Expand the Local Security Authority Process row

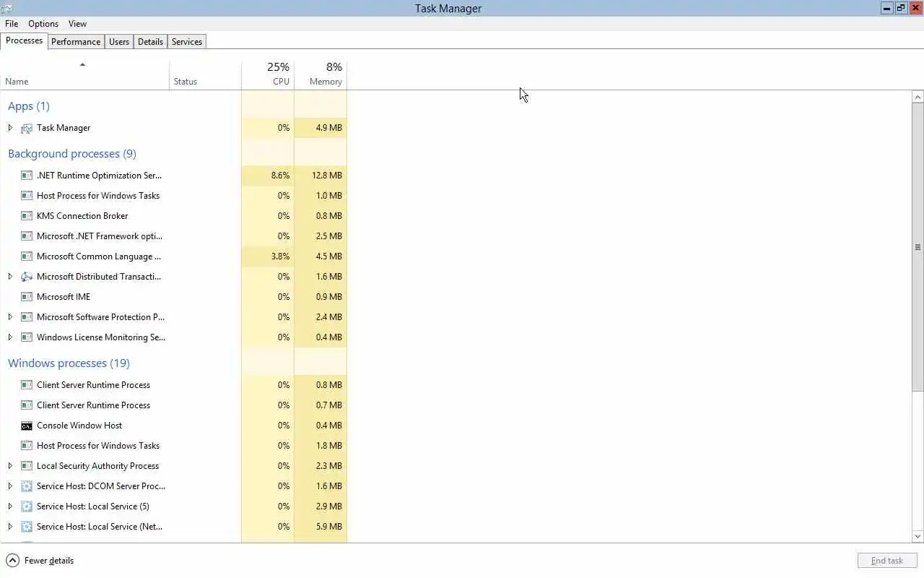[x=10, y=466]
